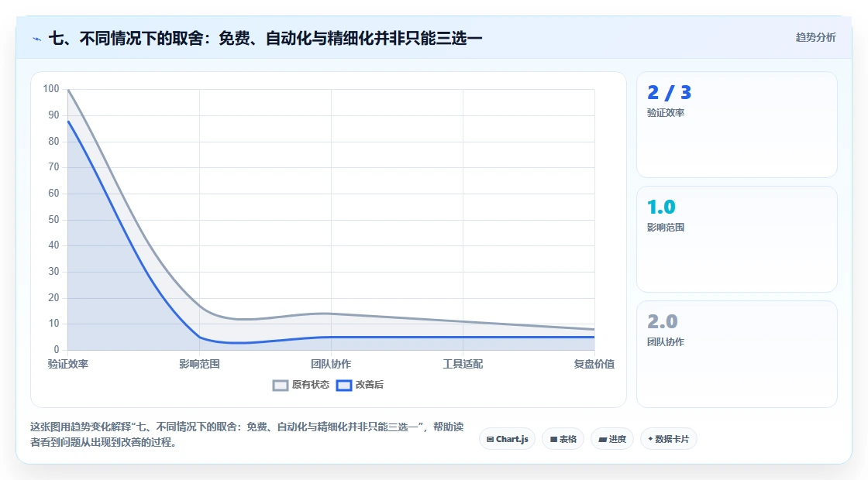This screenshot has height=480, width=868.
Task: Click the 数据卡片 tag
Action: point(669,439)
